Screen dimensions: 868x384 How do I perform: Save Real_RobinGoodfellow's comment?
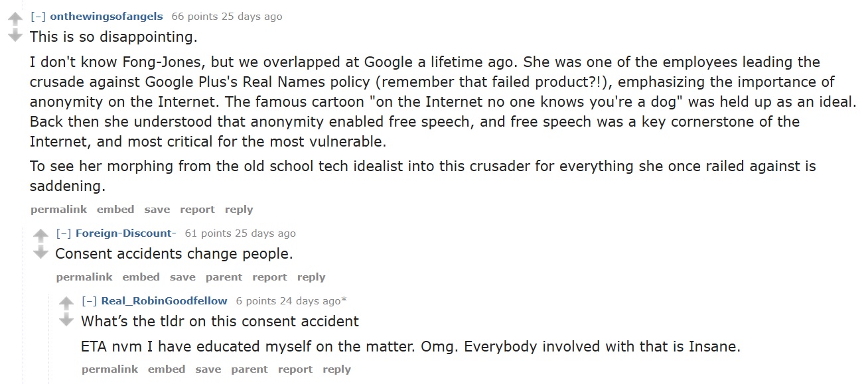208,369
